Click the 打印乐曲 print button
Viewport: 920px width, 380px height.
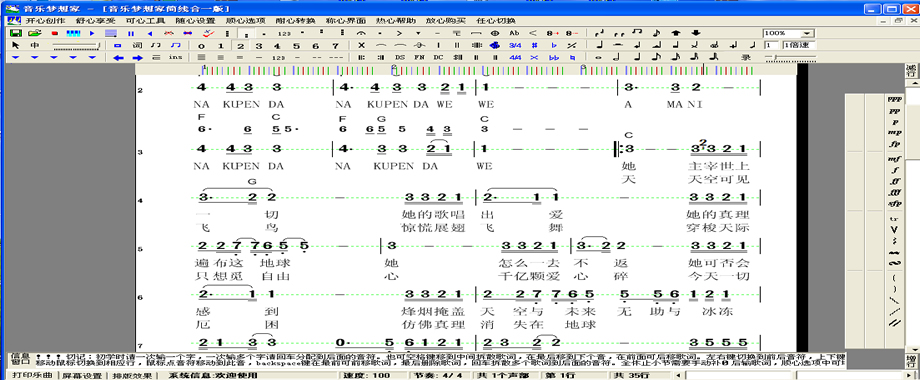point(32,375)
